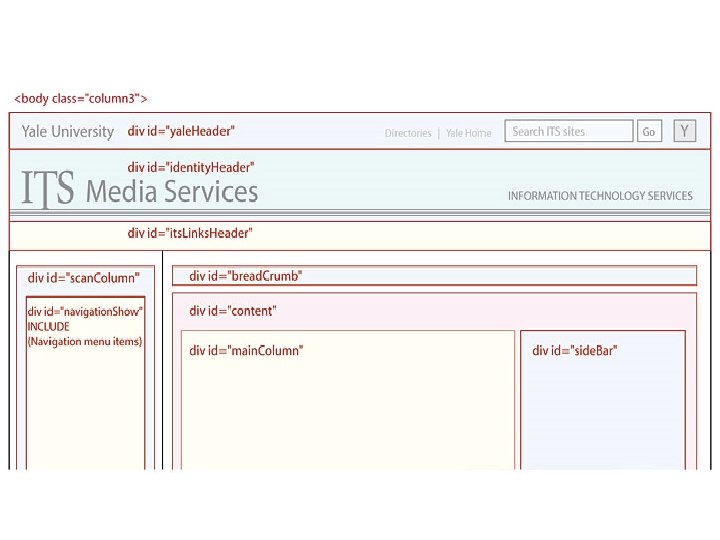Screen dimensions: 720x540
Task: Click the div id="yaleHeader" label
Action: coord(181,131)
